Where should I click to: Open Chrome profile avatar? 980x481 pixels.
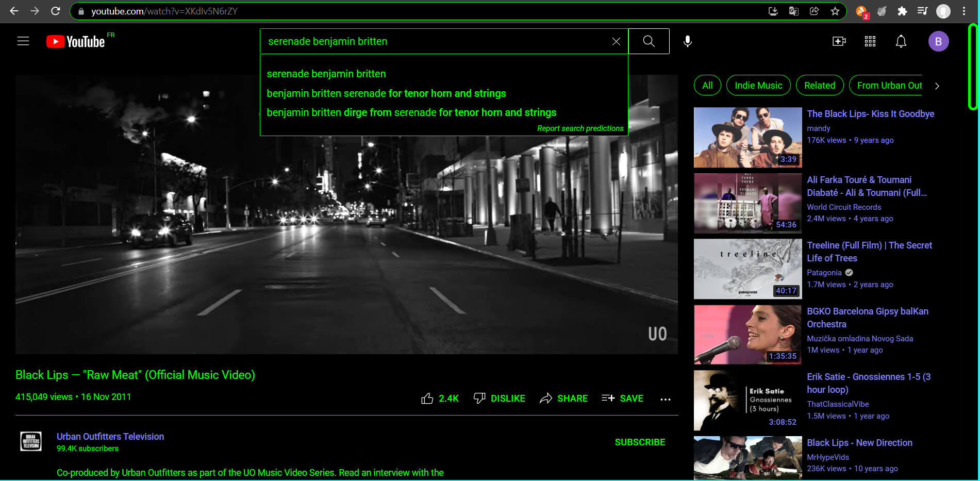943,11
